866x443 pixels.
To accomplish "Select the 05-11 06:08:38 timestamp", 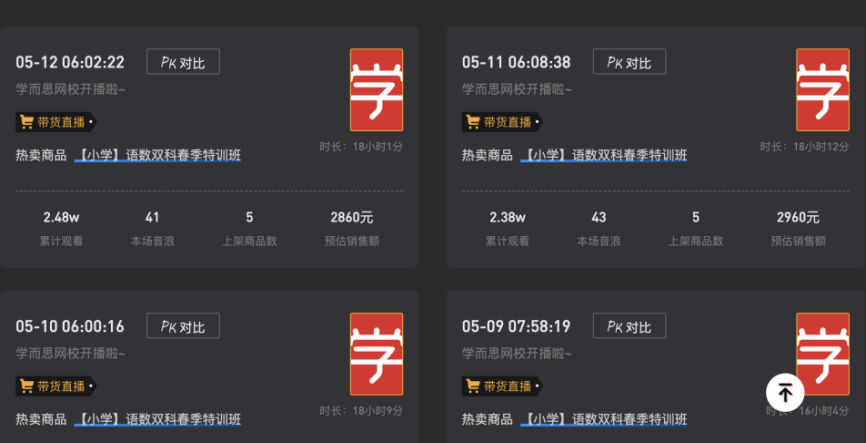I will coord(516,62).
